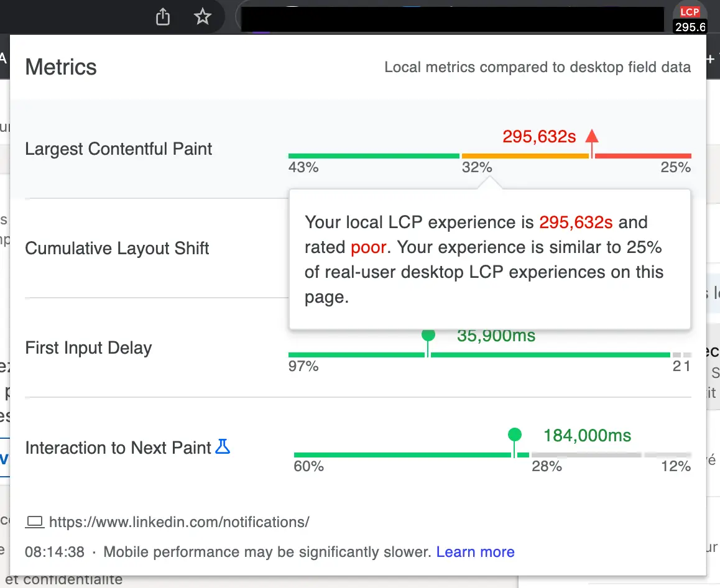This screenshot has height=588, width=720.
Task: Click the green First Input Delay dot marker
Action: click(x=428, y=335)
